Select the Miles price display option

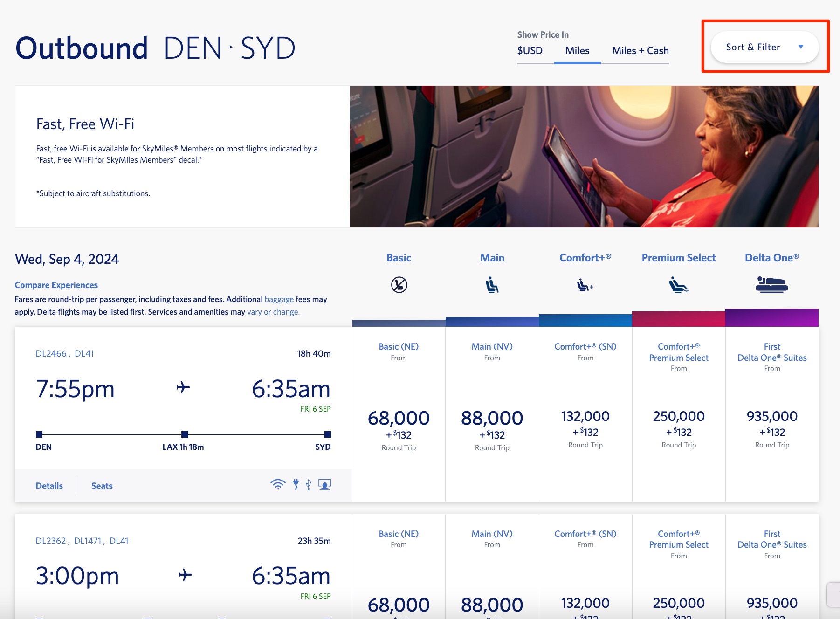577,50
